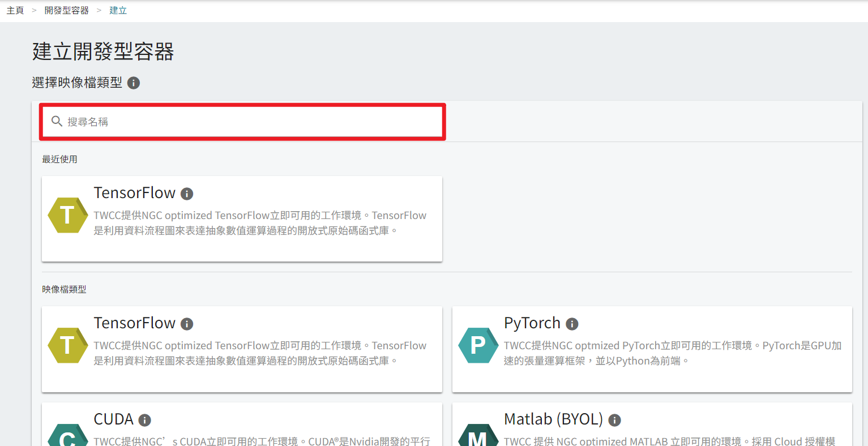This screenshot has height=446, width=868.
Task: Focus the 搜尋名稱 search field
Action: point(242,122)
